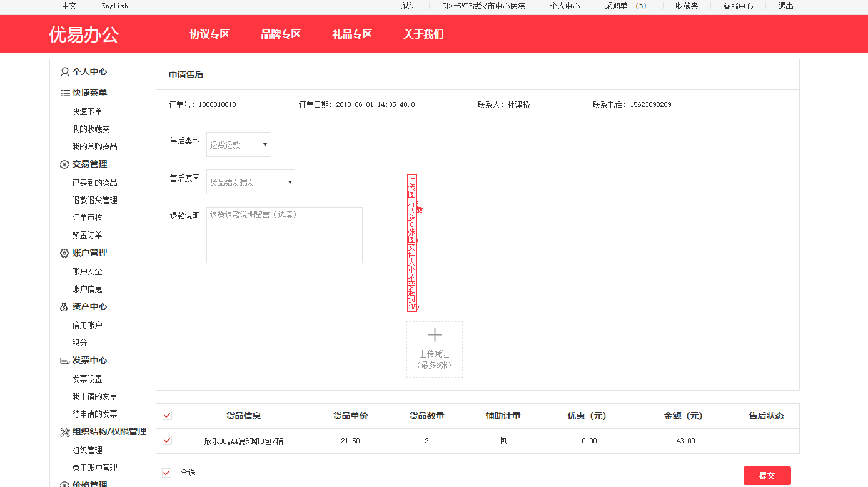Toggle the 全选 checkbox at bottom
This screenshot has width=868, height=487.
click(166, 473)
